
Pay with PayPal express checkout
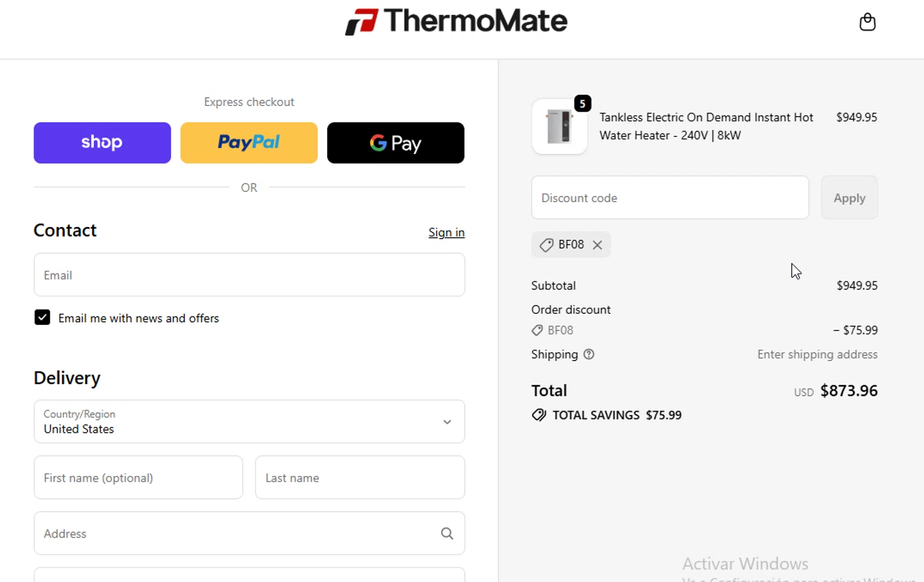[x=249, y=142]
